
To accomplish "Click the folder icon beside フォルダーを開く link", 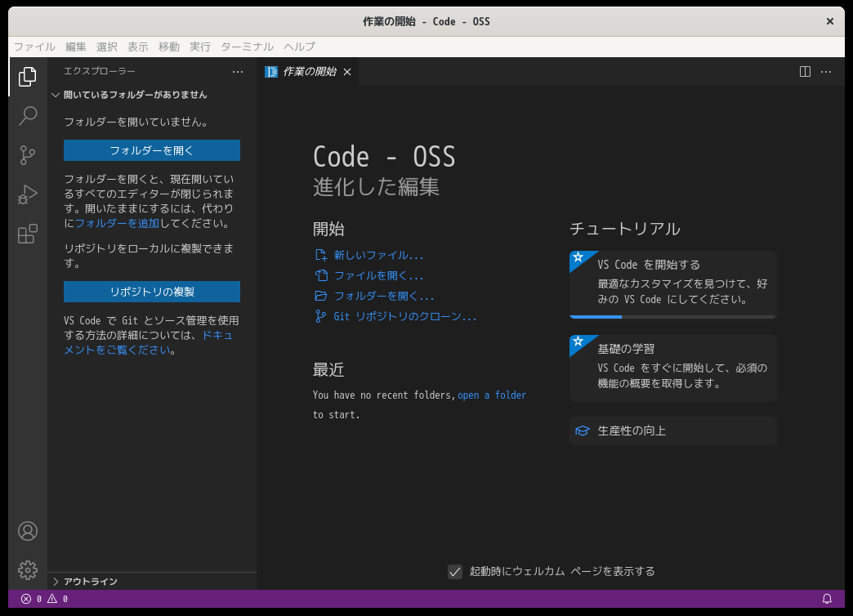I will pyautogui.click(x=321, y=296).
